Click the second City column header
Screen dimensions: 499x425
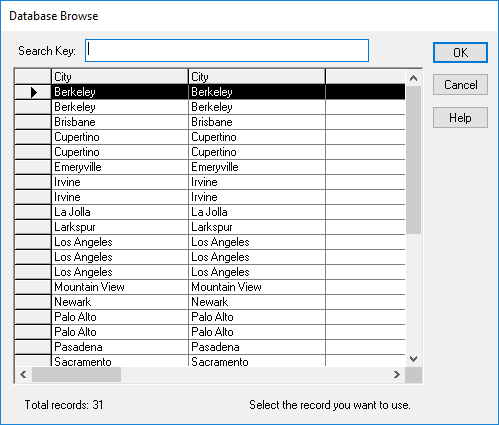257,77
